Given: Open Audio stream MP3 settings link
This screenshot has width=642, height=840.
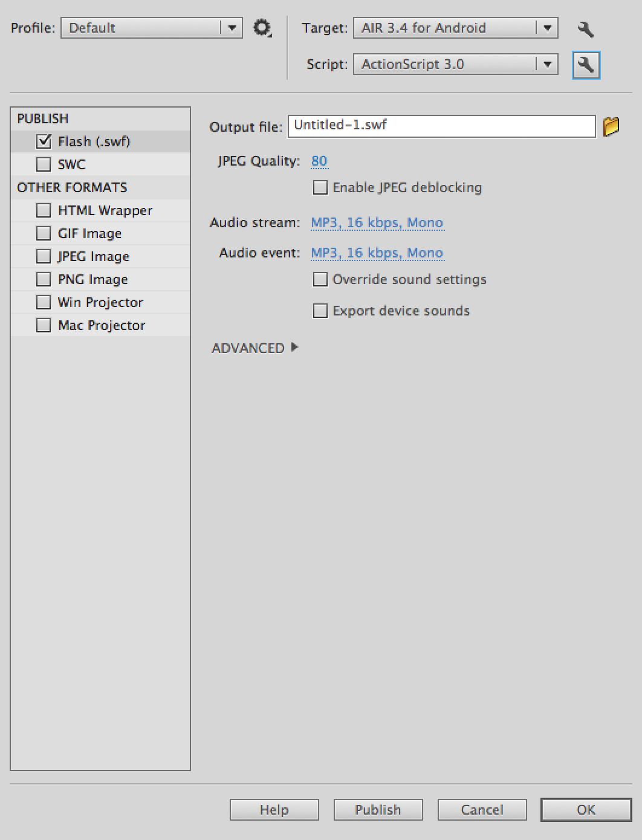Looking at the screenshot, I should tap(377, 222).
